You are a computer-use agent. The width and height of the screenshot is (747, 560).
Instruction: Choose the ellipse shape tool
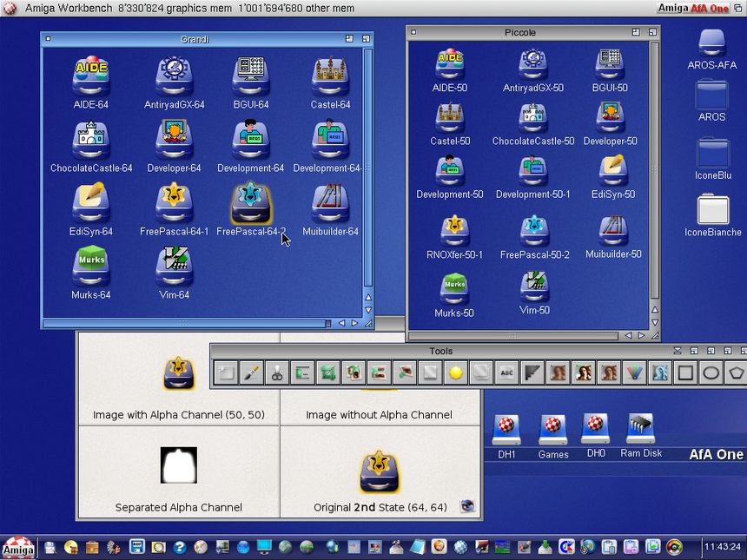pyautogui.click(x=711, y=373)
